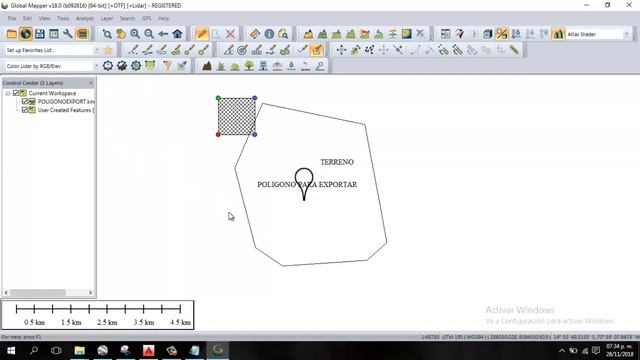Click the move feature crosshair icon
640x360 pixels.
(341, 50)
